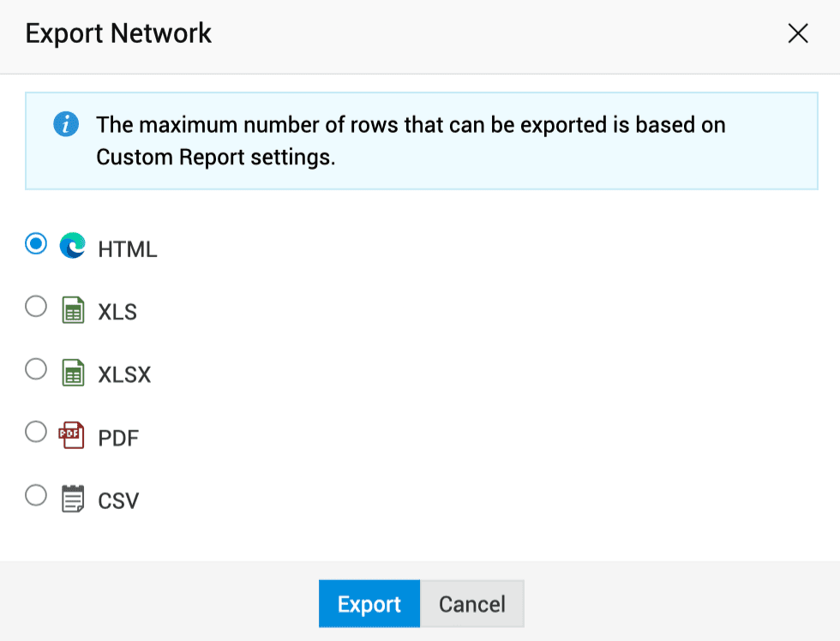This screenshot has height=641, width=840.
Task: Close the Export Network dialog
Action: (798, 33)
